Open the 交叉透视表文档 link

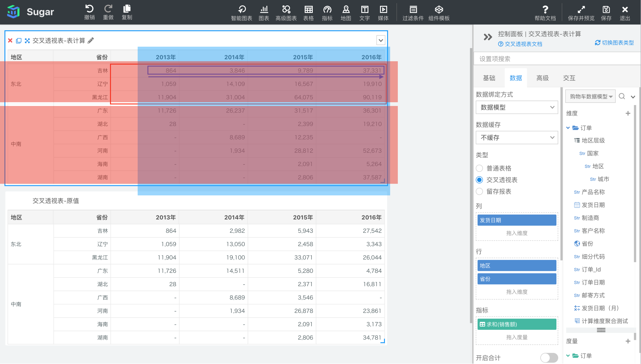(520, 44)
